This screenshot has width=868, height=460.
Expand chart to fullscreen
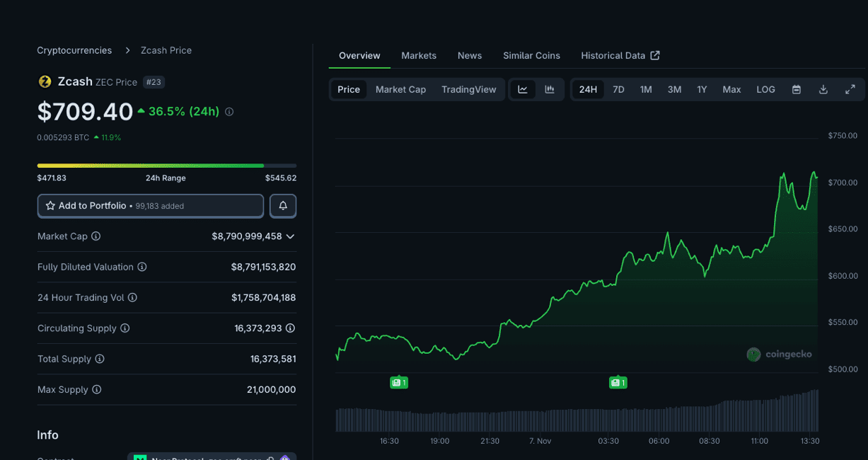tap(850, 89)
